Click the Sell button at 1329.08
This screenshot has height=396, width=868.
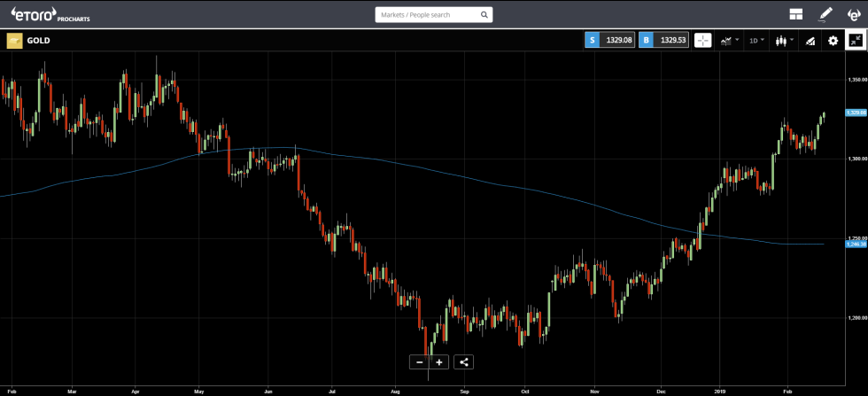pos(607,40)
